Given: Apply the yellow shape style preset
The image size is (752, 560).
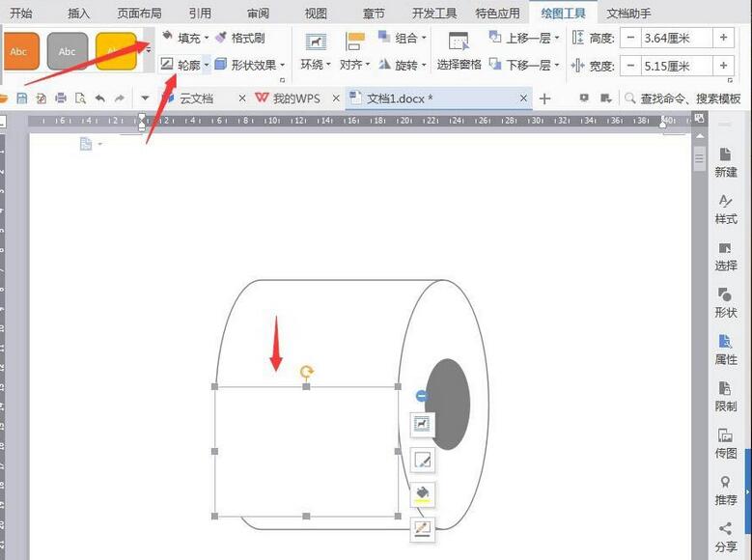Looking at the screenshot, I should 116,51.
